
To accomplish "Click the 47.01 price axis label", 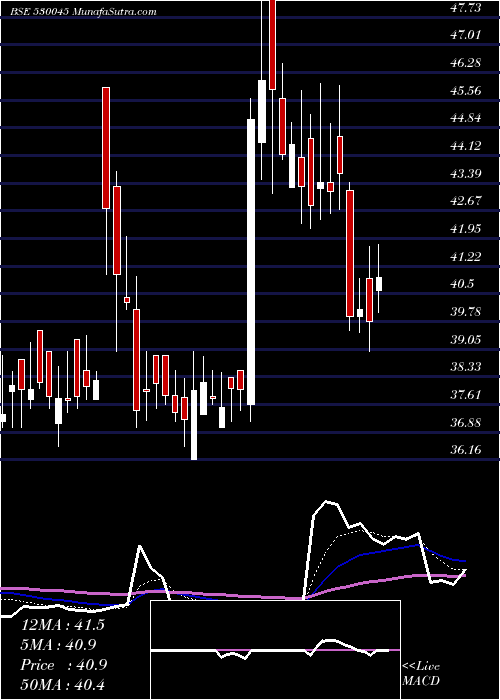I will click(x=466, y=35).
